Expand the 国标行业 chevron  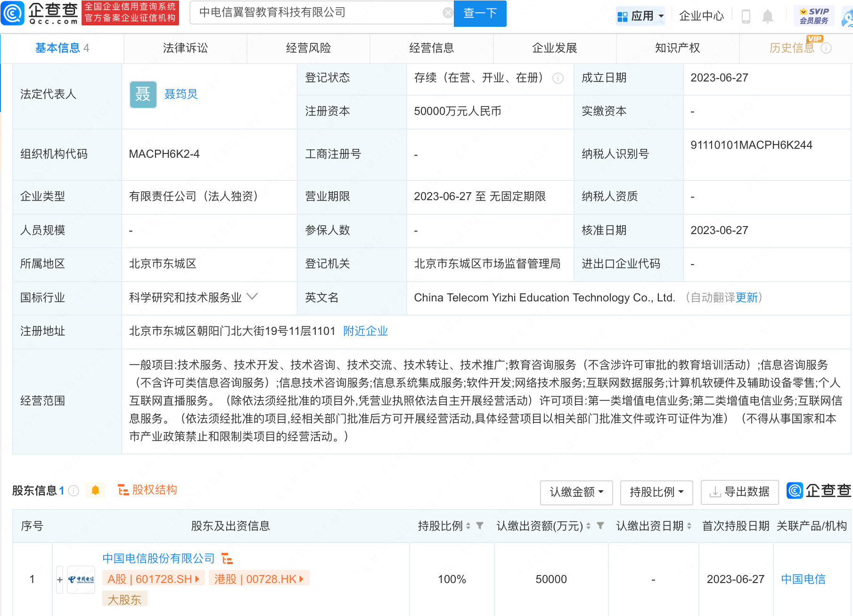click(253, 297)
